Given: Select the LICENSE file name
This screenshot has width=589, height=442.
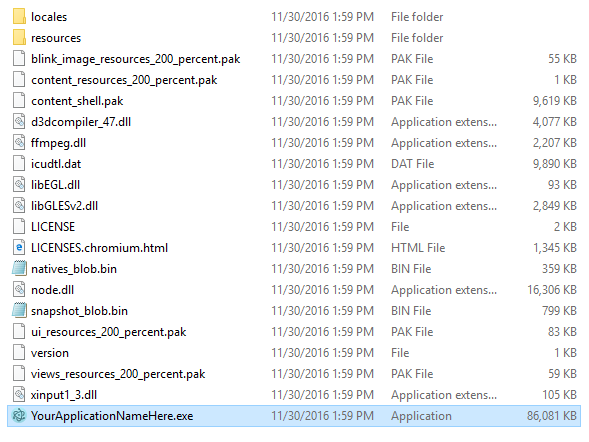Looking at the screenshot, I should [x=53, y=227].
